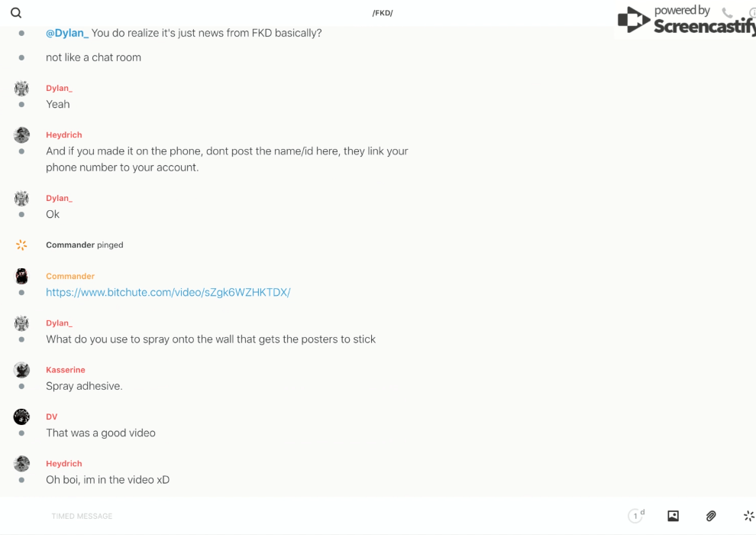Click the Kasserine sender name
This screenshot has width=756, height=535.
(66, 370)
